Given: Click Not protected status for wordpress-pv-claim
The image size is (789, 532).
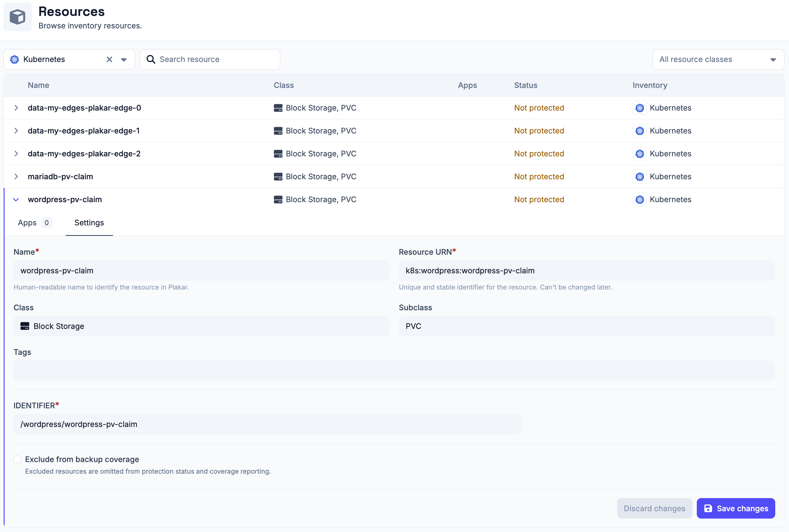Looking at the screenshot, I should (539, 199).
